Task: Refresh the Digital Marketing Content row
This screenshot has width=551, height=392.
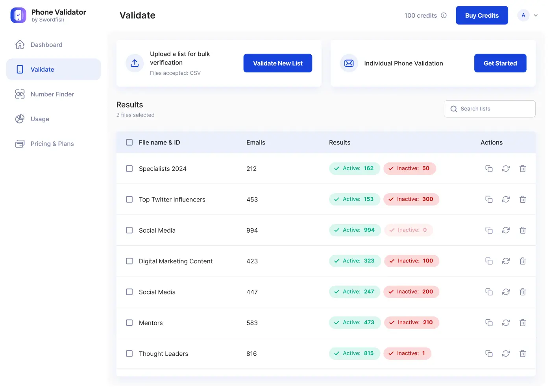Action: 506,261
